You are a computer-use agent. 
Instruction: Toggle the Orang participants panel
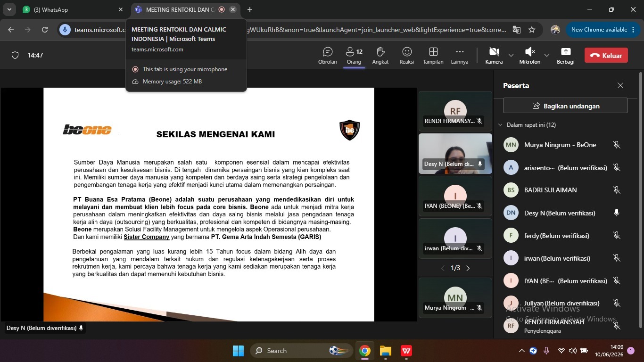coord(354,56)
